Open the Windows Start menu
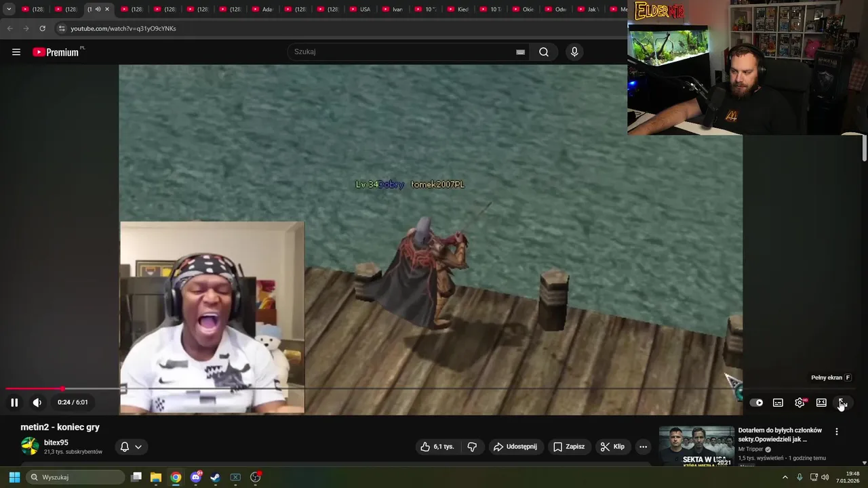The height and width of the screenshot is (488, 868). [x=14, y=477]
